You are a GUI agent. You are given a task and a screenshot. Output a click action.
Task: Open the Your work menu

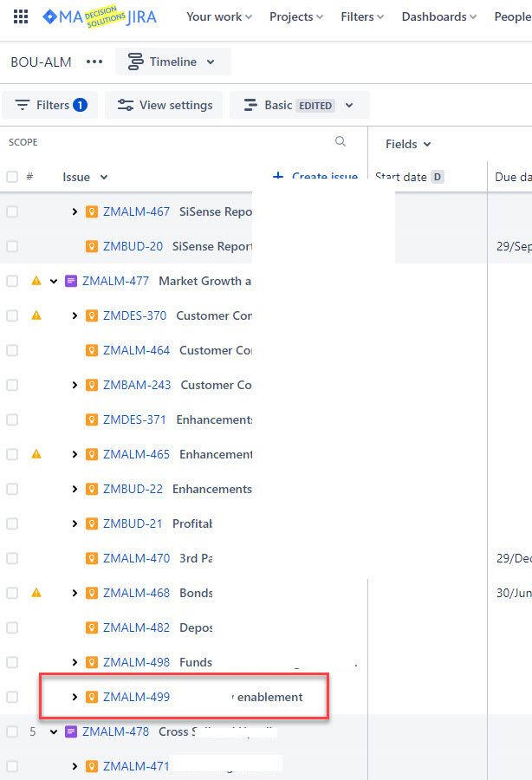pos(219,17)
